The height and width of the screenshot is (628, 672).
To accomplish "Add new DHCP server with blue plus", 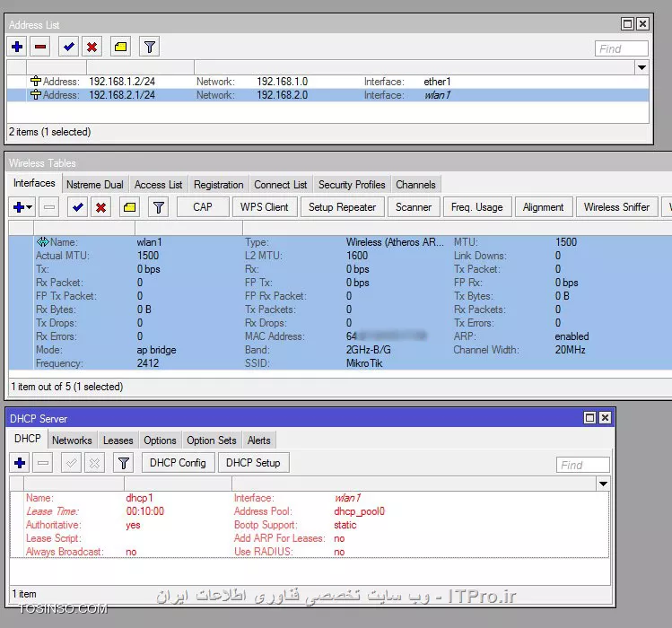I will pyautogui.click(x=20, y=463).
